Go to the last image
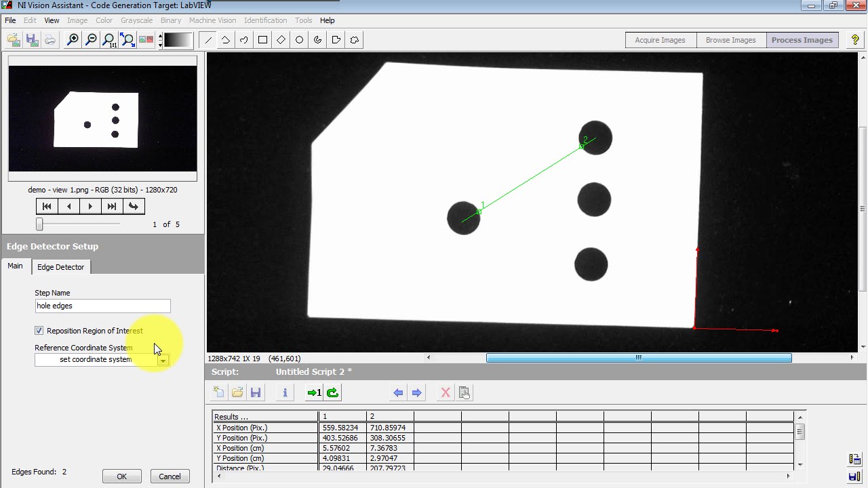Viewport: 868px width, 488px height. tap(112, 207)
